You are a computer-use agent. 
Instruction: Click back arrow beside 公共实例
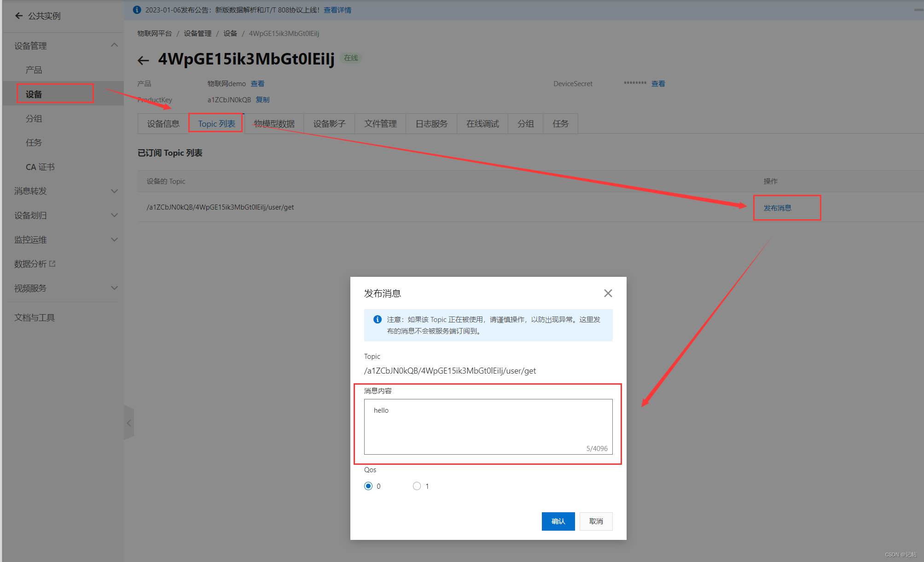pyautogui.click(x=19, y=16)
